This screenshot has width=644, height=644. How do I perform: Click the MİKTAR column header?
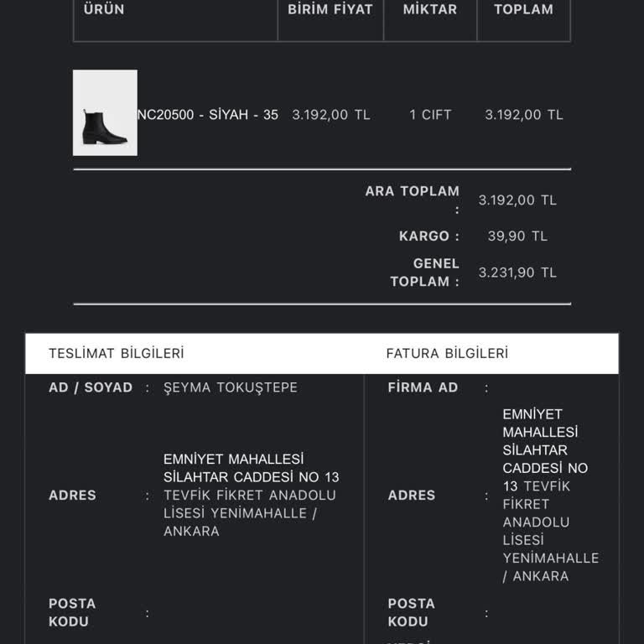pyautogui.click(x=430, y=9)
